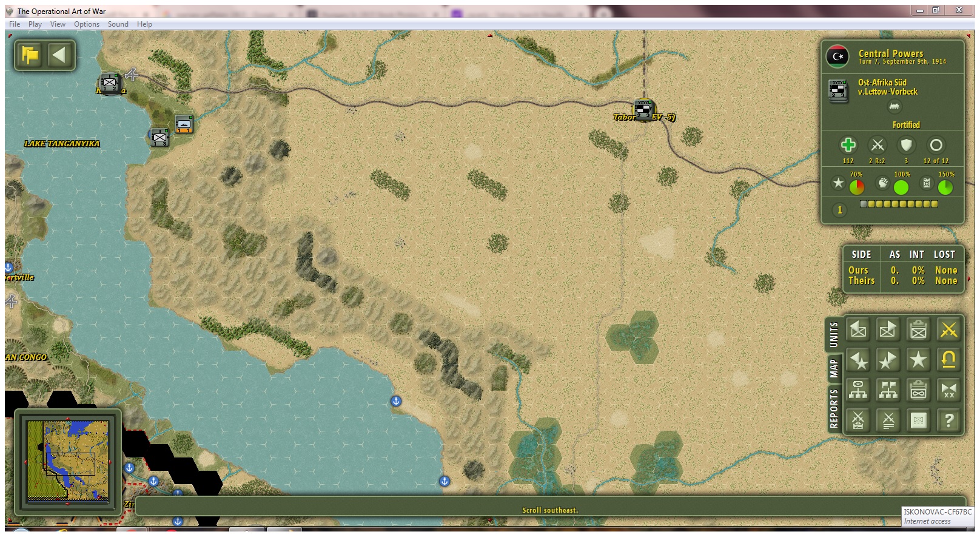This screenshot has width=980, height=560.
Task: Click the airfield marker beside the Kigoma unit
Action: (x=132, y=75)
